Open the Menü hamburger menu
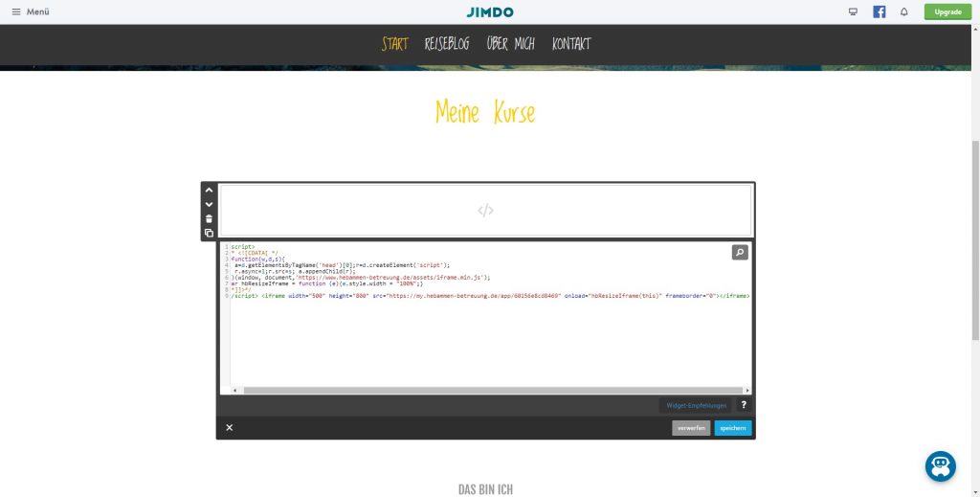The width and height of the screenshot is (980, 497). point(31,12)
